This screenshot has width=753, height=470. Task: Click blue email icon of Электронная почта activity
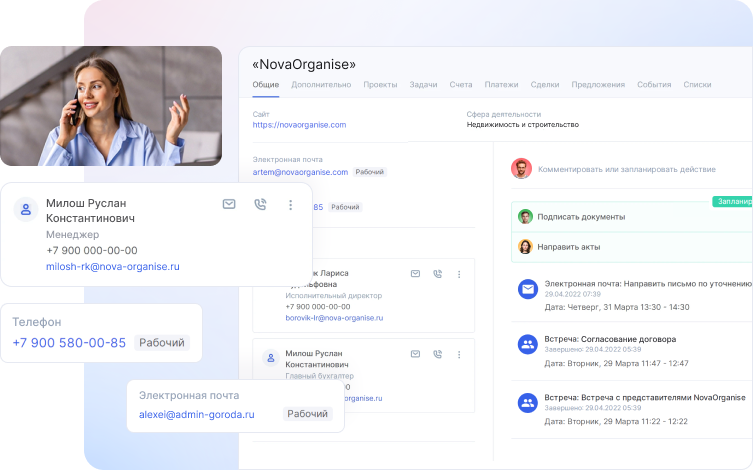pos(527,289)
